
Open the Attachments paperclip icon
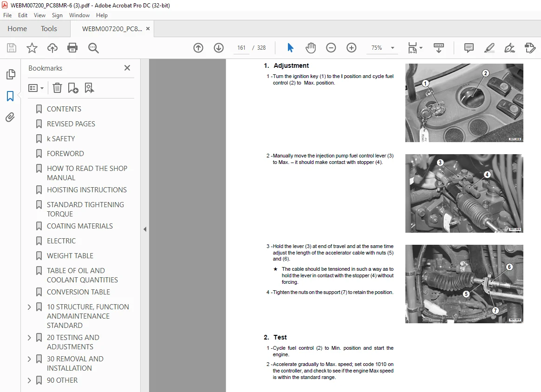coord(10,118)
